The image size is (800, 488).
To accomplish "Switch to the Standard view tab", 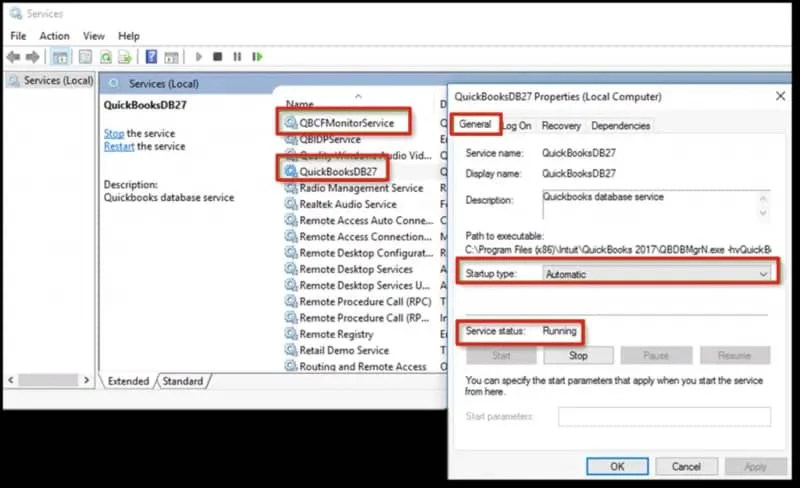I will tap(183, 381).
